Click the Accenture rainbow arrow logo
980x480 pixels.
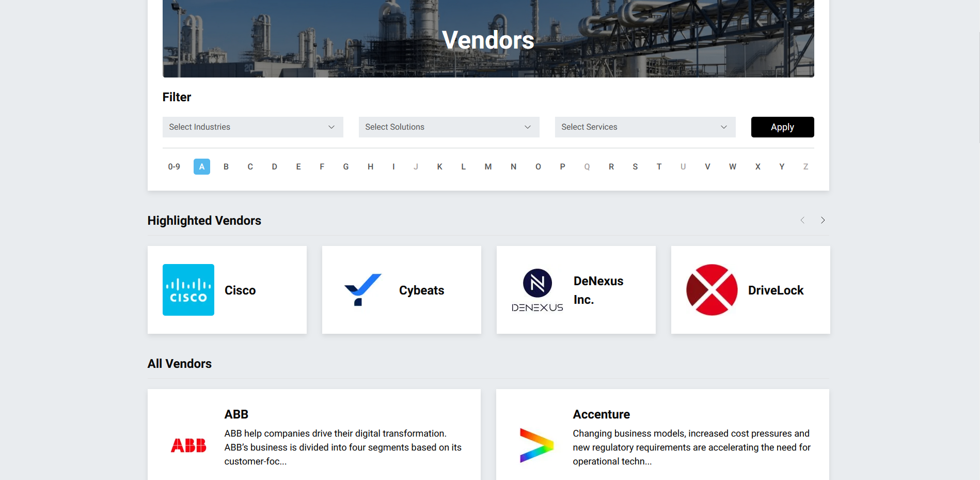pyautogui.click(x=537, y=445)
